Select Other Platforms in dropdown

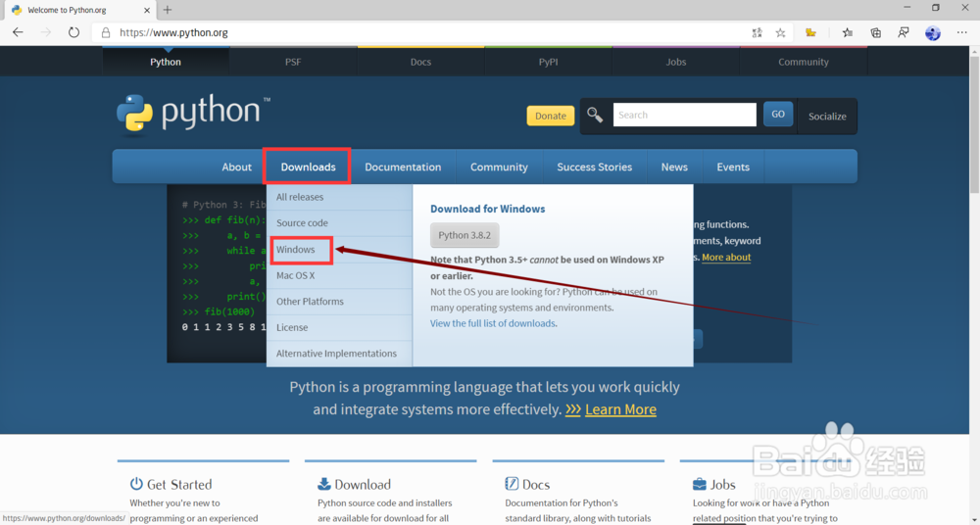(x=339, y=302)
